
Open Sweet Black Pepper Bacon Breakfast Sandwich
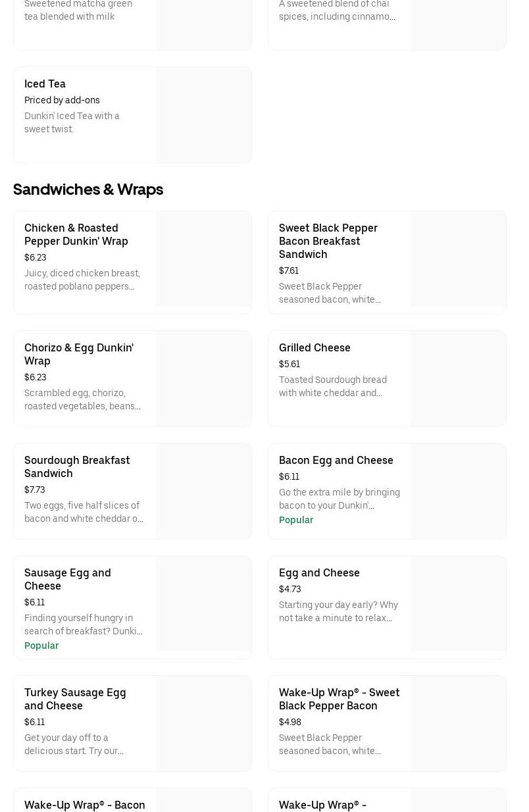pos(328,241)
